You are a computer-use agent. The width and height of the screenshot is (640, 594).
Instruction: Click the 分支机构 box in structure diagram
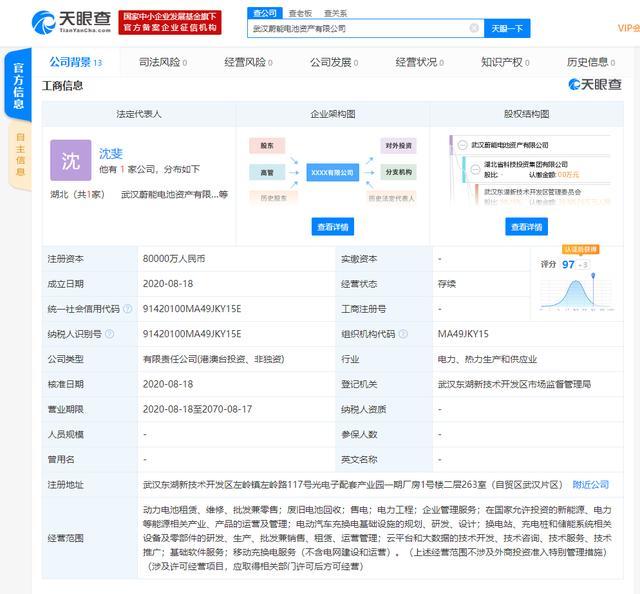click(x=398, y=172)
